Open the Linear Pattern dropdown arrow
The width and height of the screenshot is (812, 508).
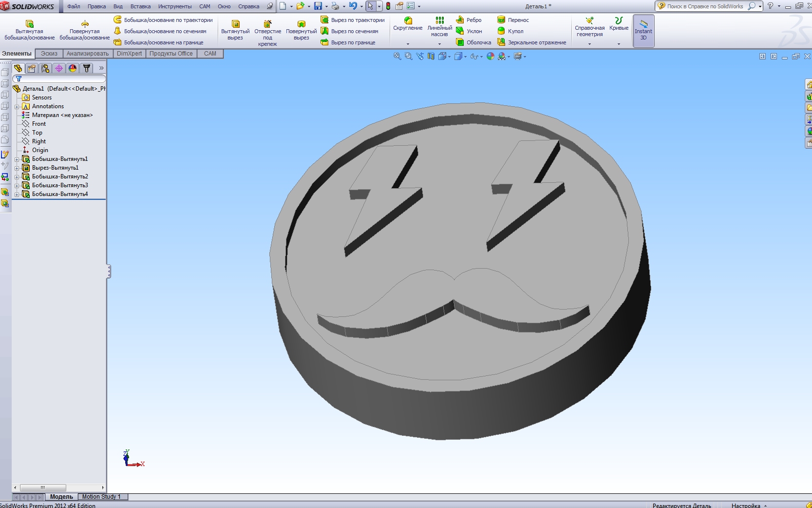(439, 44)
